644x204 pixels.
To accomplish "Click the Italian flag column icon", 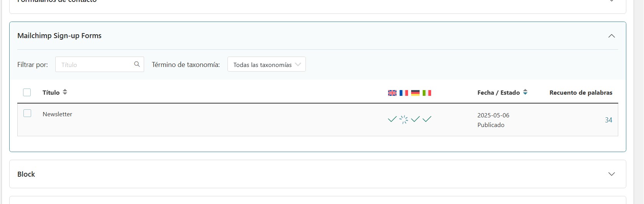I will [427, 93].
